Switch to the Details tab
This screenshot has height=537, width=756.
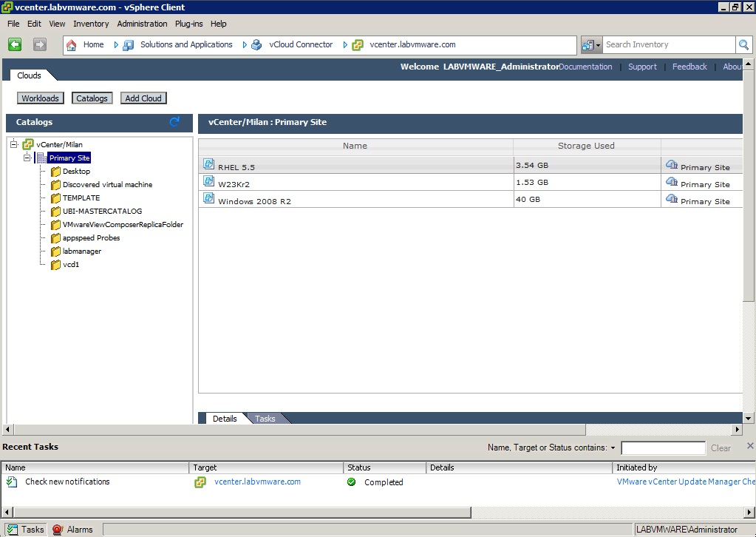point(225,419)
